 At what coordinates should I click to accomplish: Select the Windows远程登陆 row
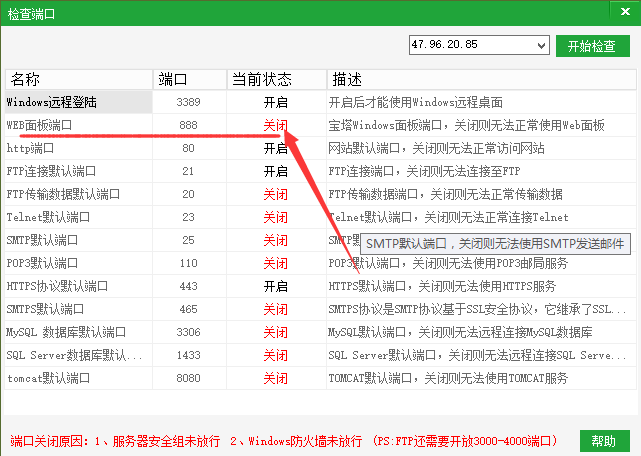320,102
